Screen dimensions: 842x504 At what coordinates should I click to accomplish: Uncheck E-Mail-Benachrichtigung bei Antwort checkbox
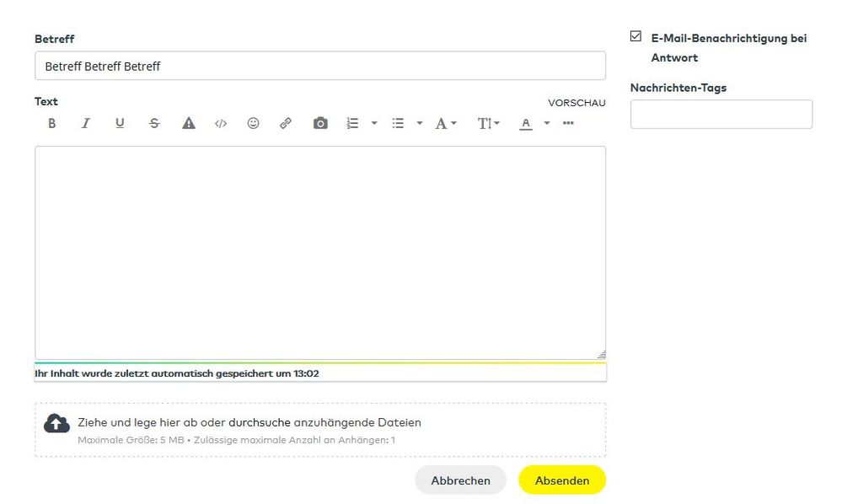point(636,37)
